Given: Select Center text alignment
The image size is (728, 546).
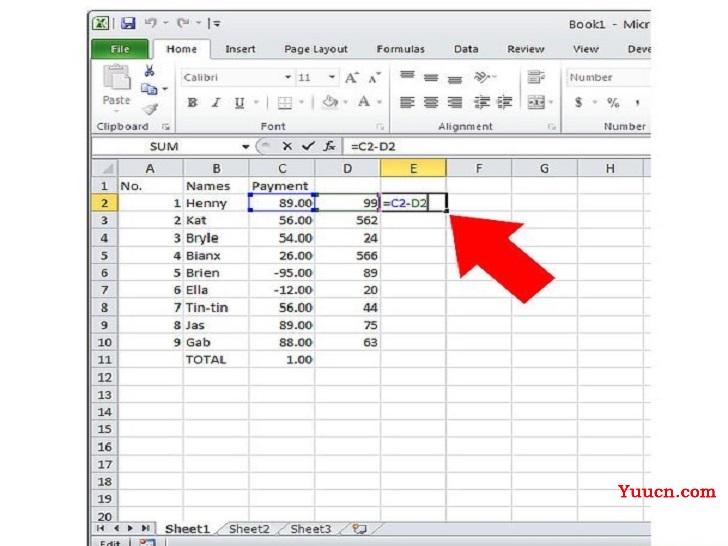Looking at the screenshot, I should pyautogui.click(x=431, y=102).
